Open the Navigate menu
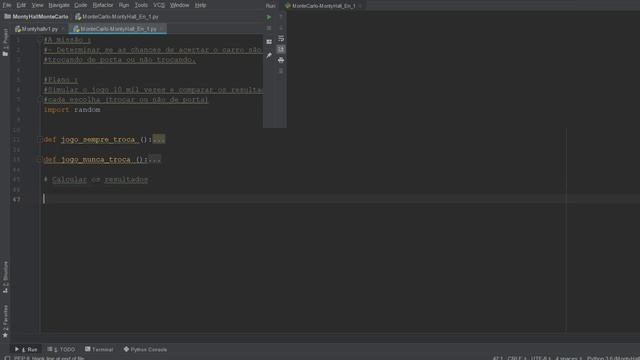The width and height of the screenshot is (640, 360). 59,5
